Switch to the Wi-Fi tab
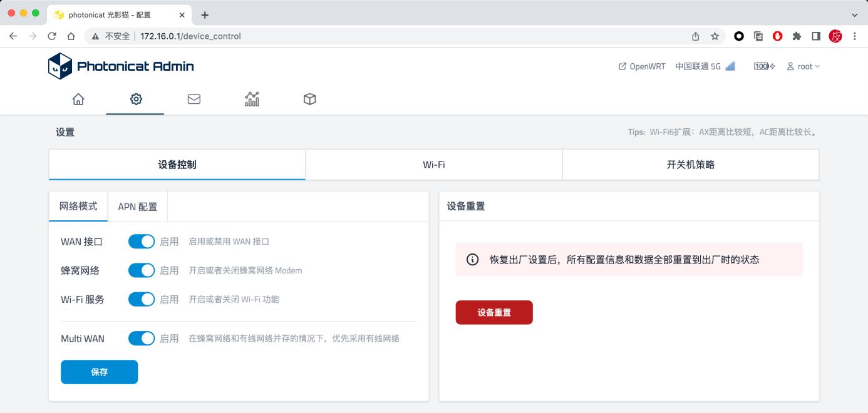This screenshot has height=413, width=868. [x=433, y=164]
